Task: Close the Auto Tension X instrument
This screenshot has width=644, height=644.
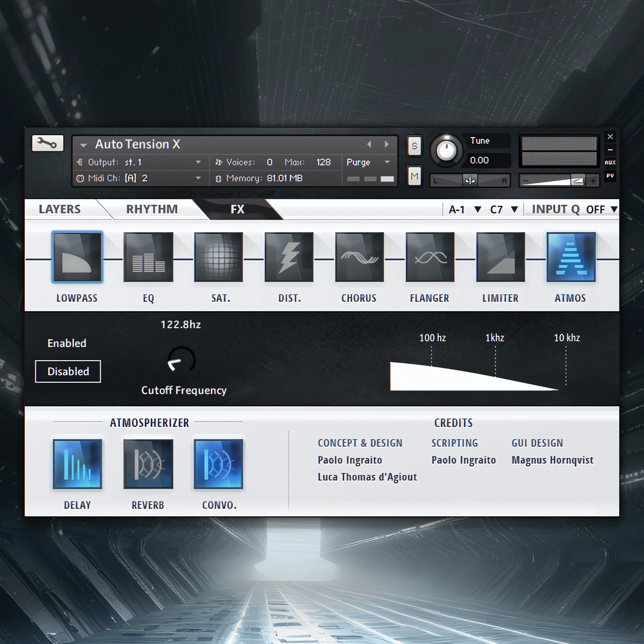Action: pyautogui.click(x=610, y=137)
